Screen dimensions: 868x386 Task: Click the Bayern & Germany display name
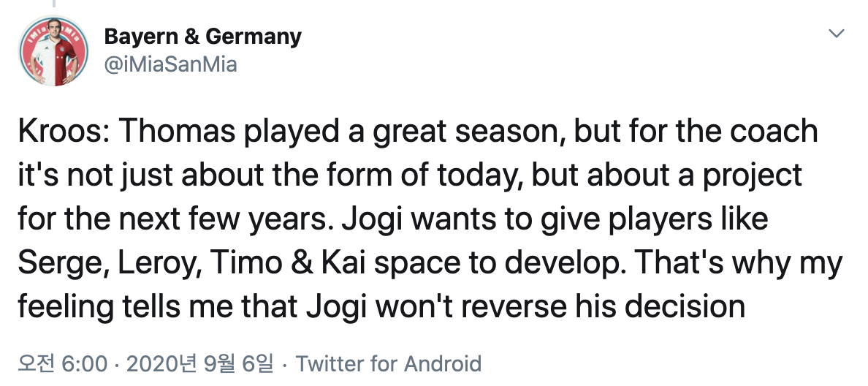click(202, 37)
